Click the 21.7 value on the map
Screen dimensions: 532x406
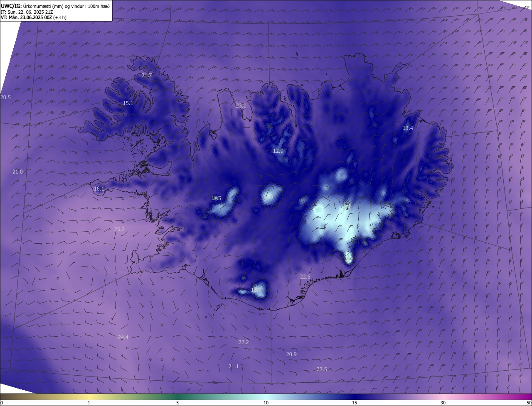(147, 75)
